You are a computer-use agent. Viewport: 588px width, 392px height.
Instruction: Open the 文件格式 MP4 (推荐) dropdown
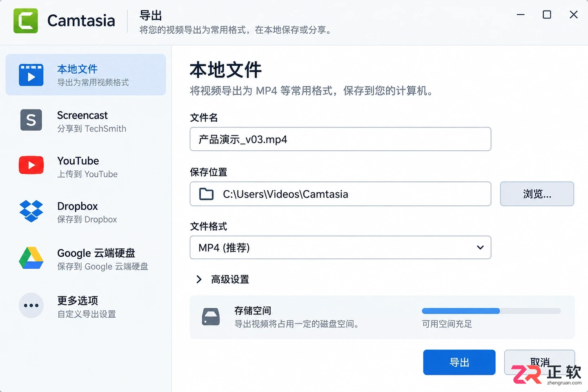coord(340,247)
